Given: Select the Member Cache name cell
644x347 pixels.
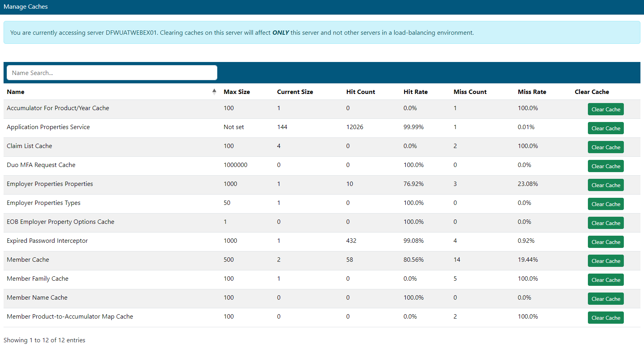Looking at the screenshot, I should [x=28, y=260].
